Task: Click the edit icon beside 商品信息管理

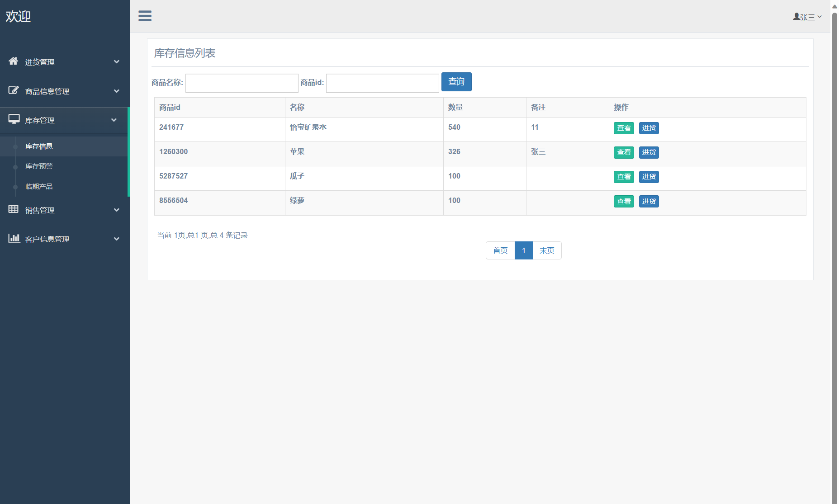Action: [x=14, y=90]
